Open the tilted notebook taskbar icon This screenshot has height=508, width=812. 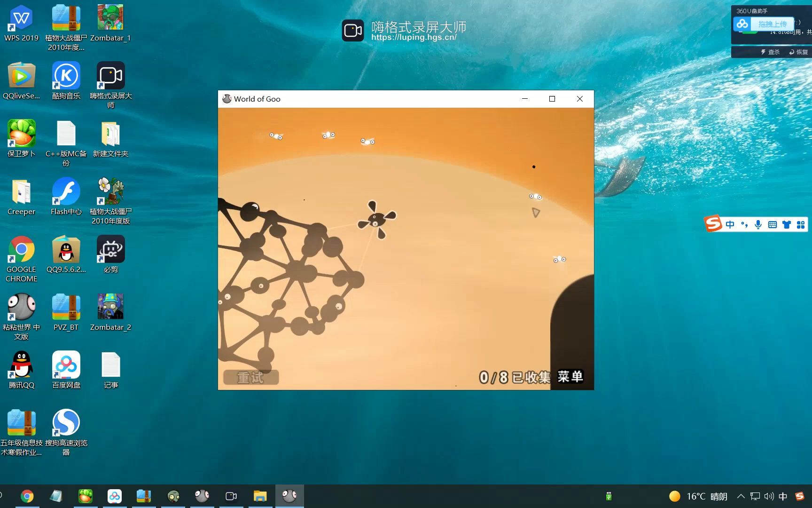point(56,496)
